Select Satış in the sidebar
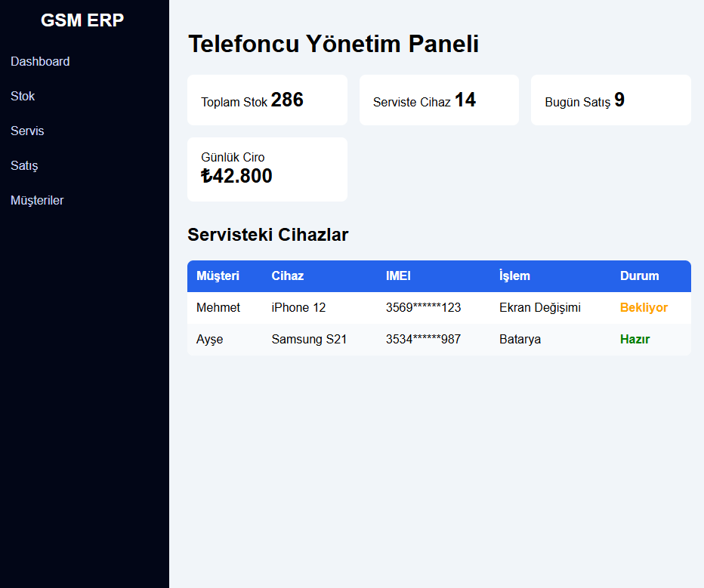Screen dimensions: 704x588 24,166
